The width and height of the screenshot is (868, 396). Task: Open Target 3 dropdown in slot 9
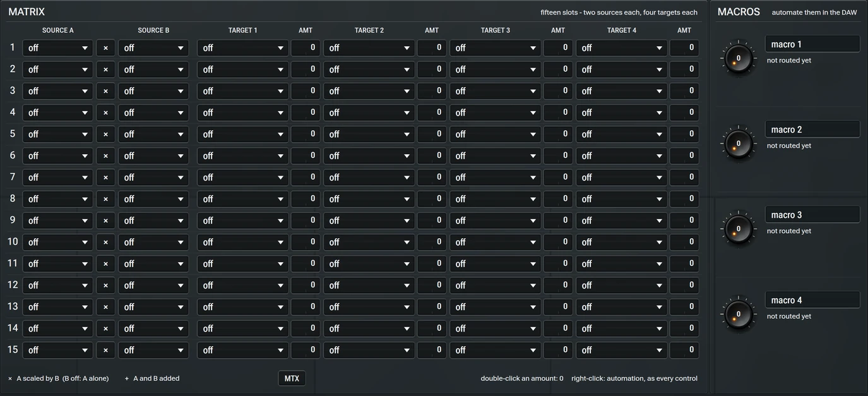pyautogui.click(x=496, y=220)
